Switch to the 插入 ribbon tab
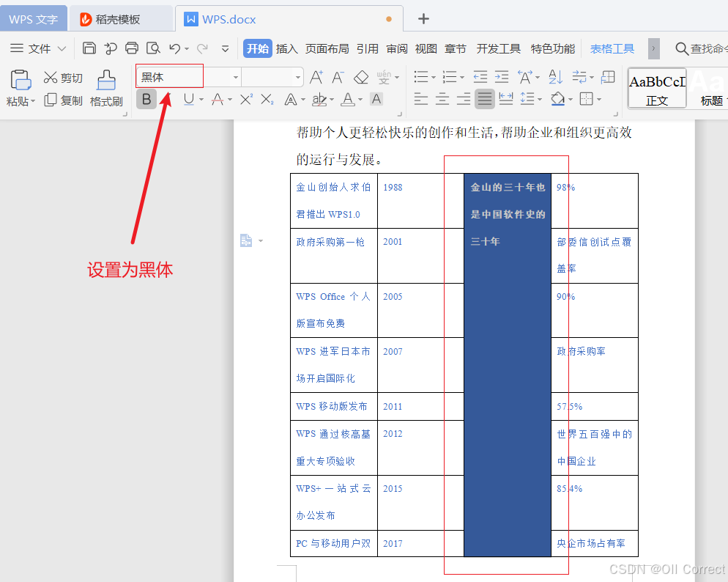Screen dimensions: 728x582 [x=287, y=48]
